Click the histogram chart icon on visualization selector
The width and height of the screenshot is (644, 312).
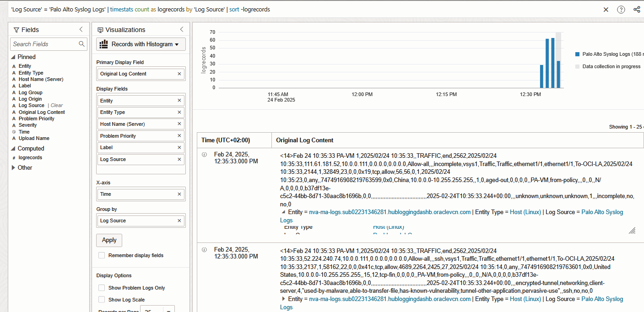(x=104, y=44)
